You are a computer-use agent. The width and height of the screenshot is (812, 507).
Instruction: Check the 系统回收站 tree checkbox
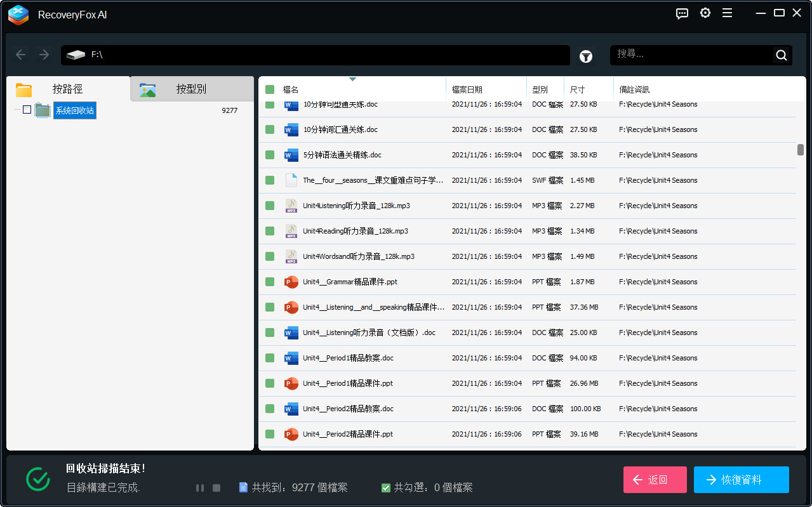coord(27,109)
